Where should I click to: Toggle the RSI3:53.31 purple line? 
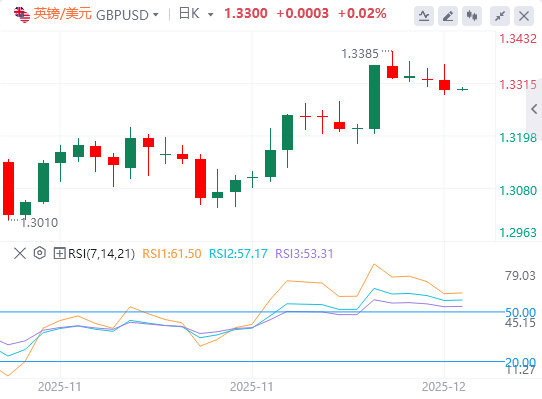click(304, 253)
